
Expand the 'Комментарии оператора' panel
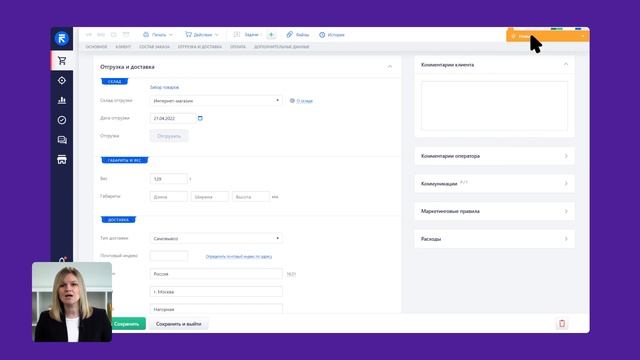pos(494,156)
